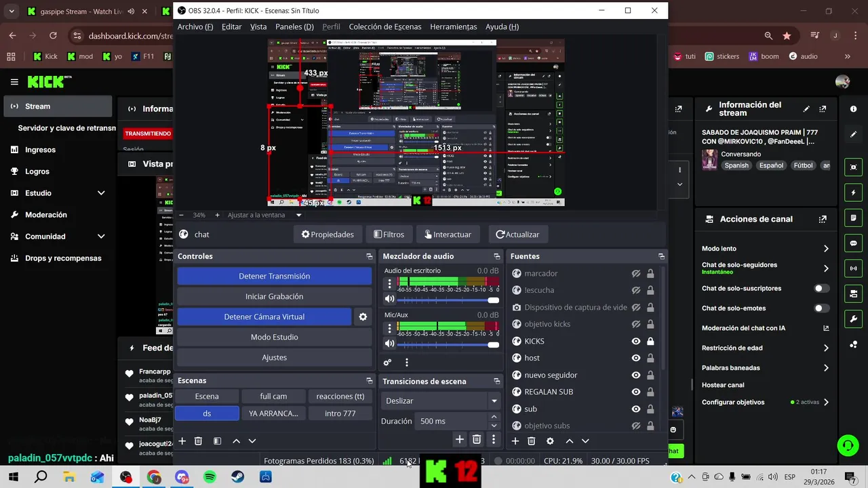Expand Chat de solo-seguidores option
Viewport: 868px width, 488px height.
tap(826, 268)
